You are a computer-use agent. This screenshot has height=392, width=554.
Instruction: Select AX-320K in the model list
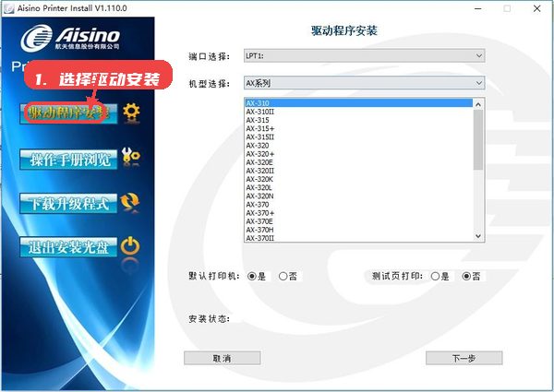click(358, 179)
